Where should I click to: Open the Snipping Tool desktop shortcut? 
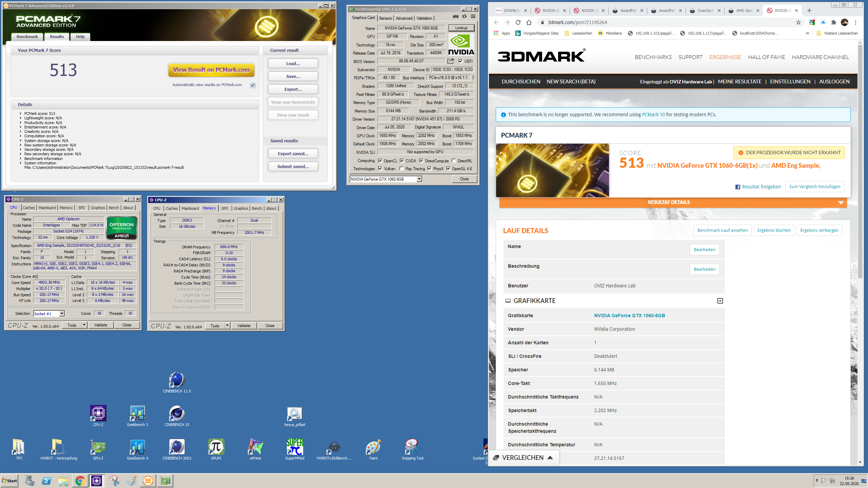413,449
